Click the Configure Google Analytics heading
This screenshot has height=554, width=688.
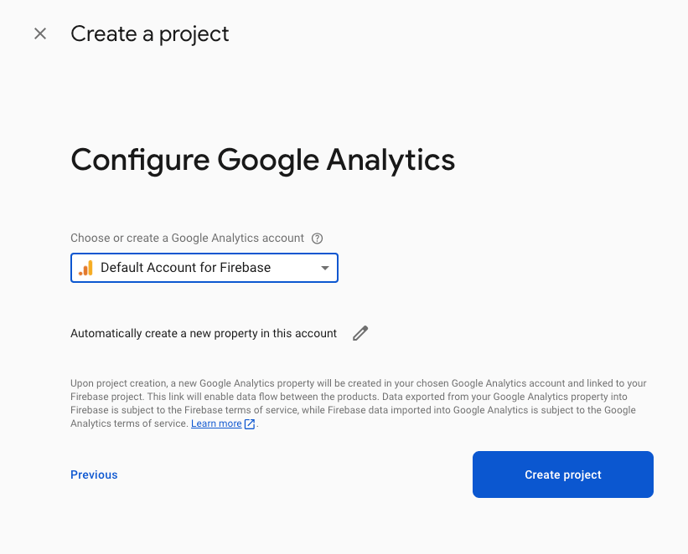pos(263,161)
